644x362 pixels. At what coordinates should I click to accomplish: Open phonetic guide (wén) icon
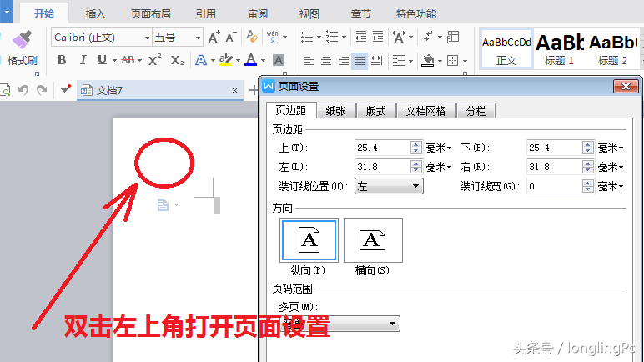tap(272, 37)
